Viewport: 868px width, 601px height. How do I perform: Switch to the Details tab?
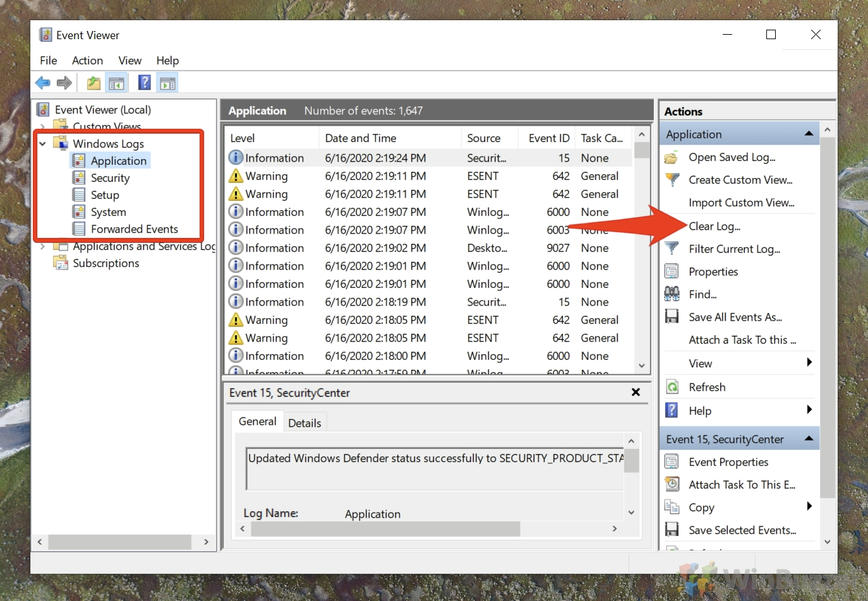pyautogui.click(x=304, y=423)
